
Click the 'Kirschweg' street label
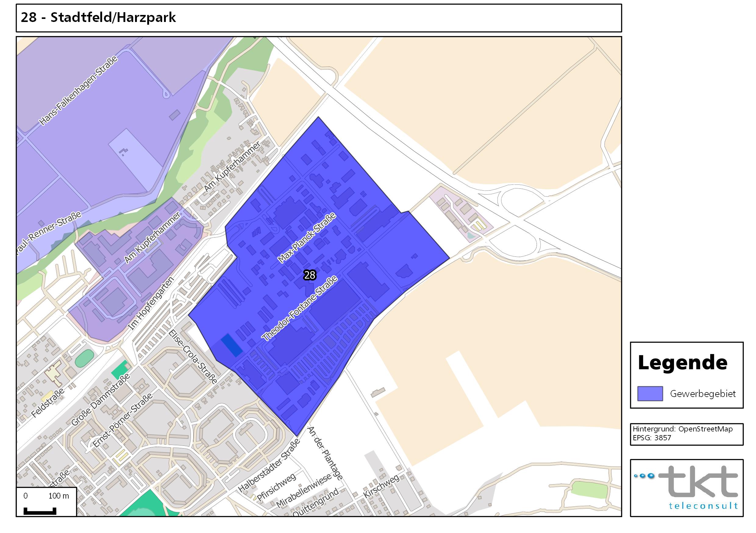pos(381,486)
